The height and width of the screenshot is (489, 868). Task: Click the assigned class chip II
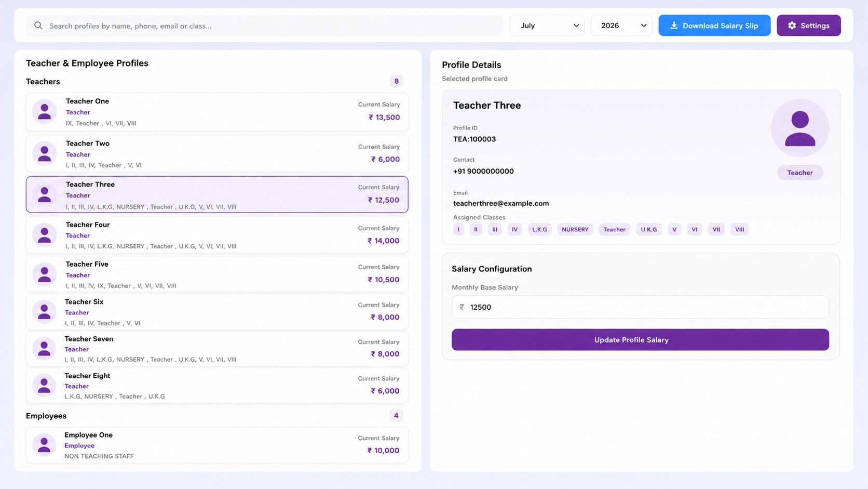[476, 229]
